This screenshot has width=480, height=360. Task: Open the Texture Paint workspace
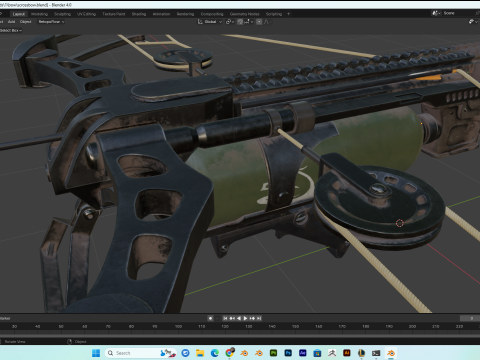coord(114,14)
